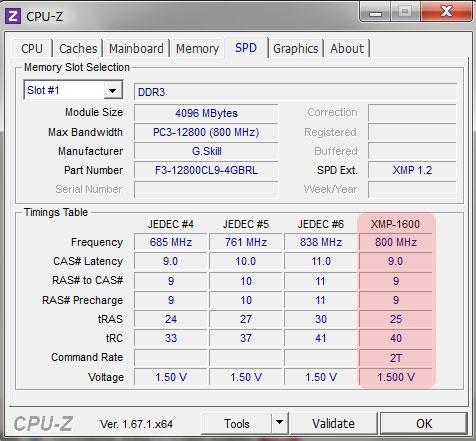Select the 800 MHz XMP frequency cell

point(396,242)
